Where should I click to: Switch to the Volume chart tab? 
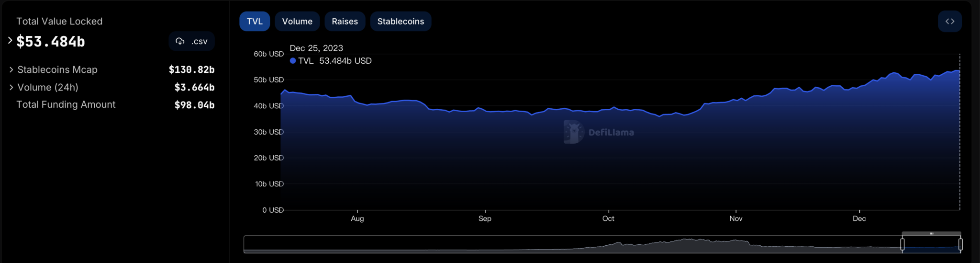(297, 22)
